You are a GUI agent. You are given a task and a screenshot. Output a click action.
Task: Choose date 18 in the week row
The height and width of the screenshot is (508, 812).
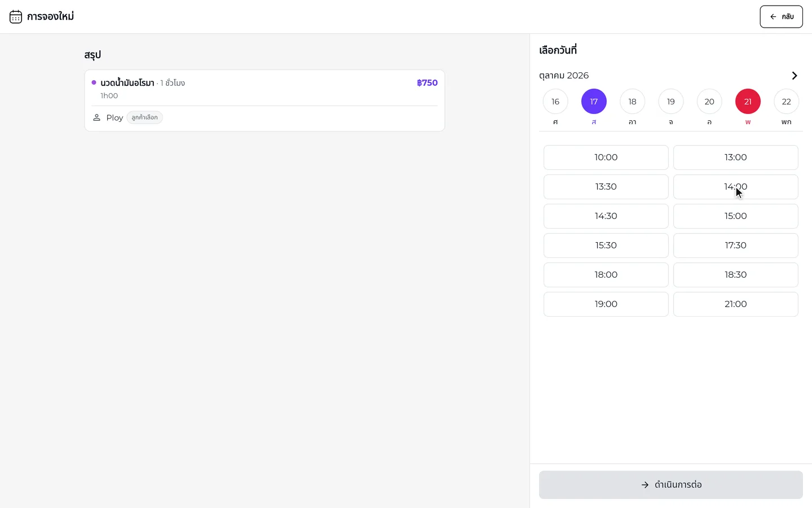(632, 102)
